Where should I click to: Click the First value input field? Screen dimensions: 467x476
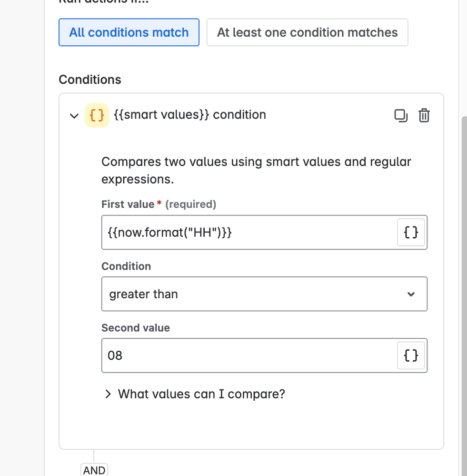coord(248,233)
